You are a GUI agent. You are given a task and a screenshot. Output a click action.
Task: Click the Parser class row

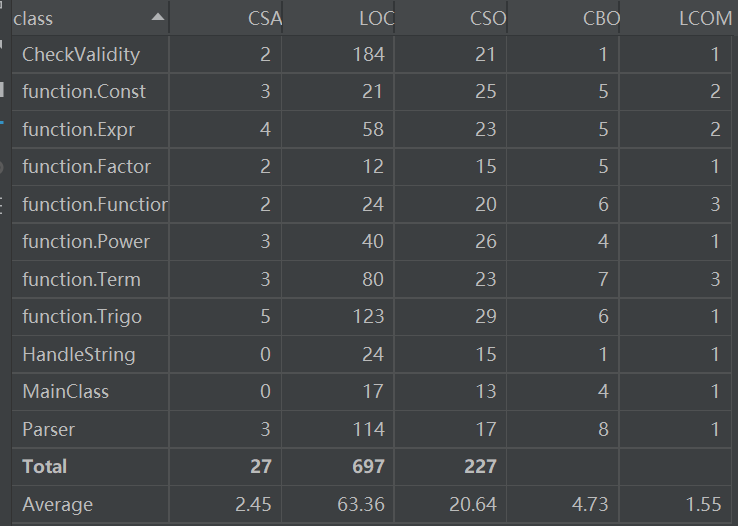click(48, 429)
